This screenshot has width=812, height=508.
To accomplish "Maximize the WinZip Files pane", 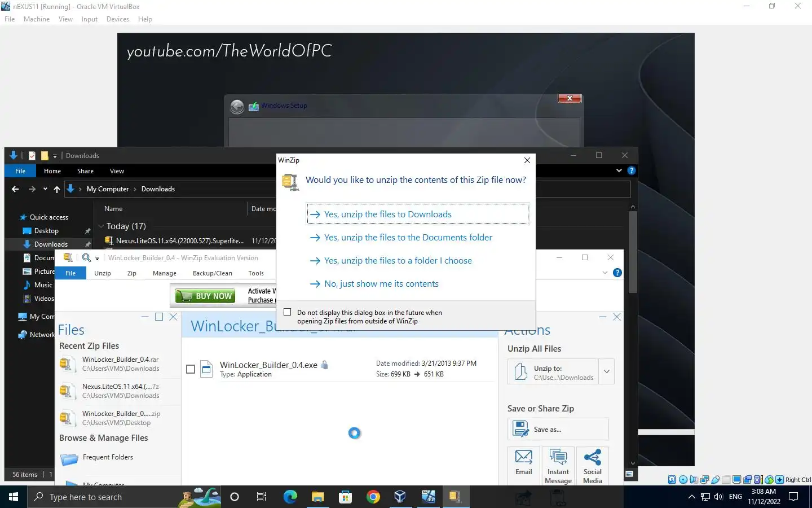I will coord(159,317).
